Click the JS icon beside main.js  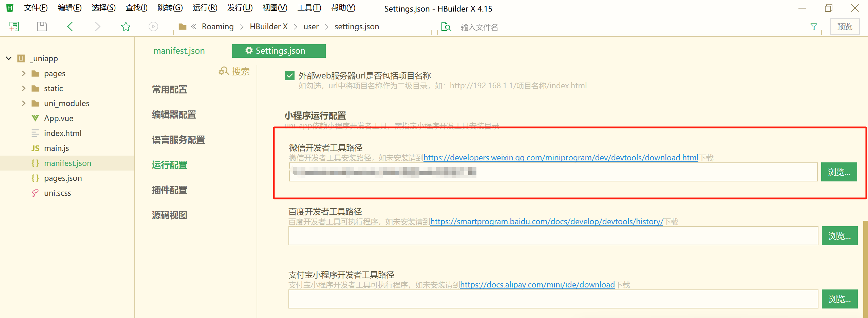point(35,148)
